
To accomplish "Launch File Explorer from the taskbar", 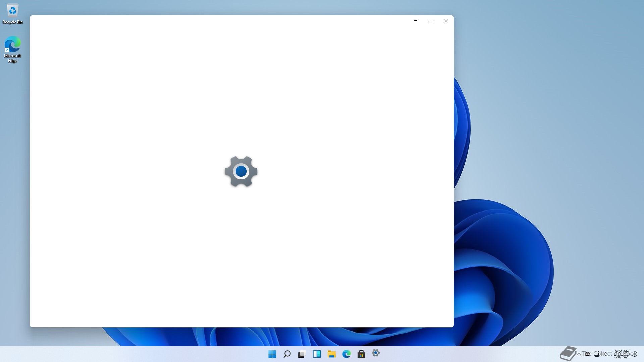I will (332, 354).
